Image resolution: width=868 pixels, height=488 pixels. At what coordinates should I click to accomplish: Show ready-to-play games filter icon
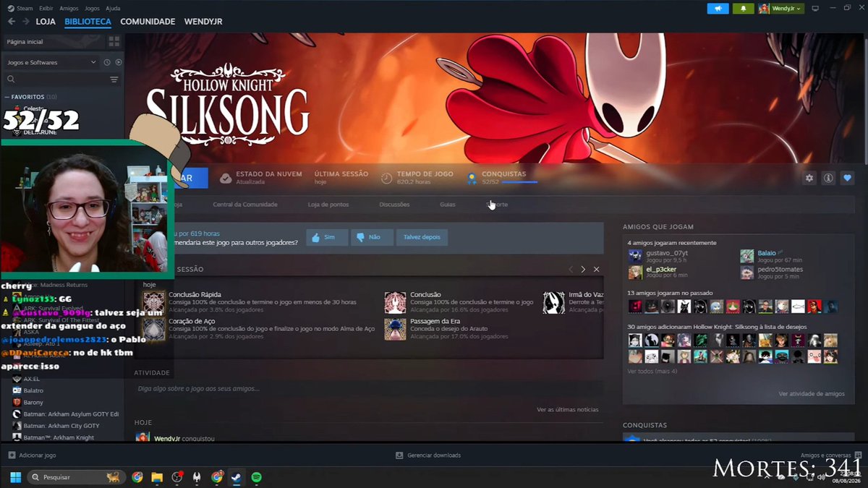[x=118, y=62]
